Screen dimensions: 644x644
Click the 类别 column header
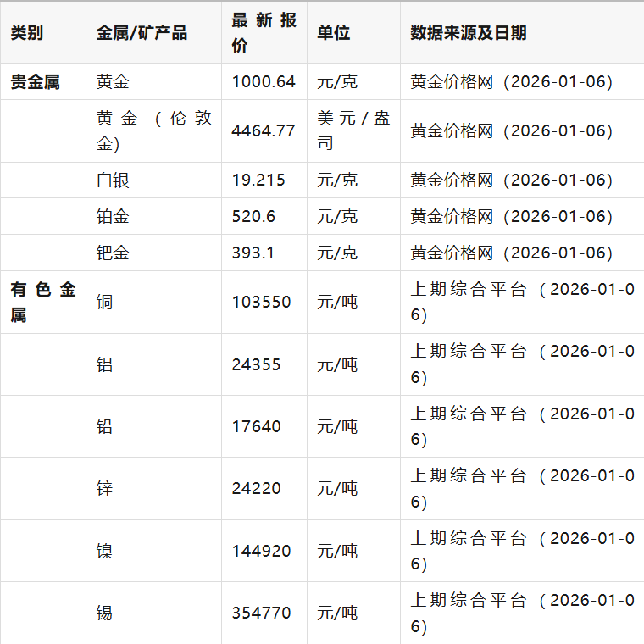(x=27, y=33)
